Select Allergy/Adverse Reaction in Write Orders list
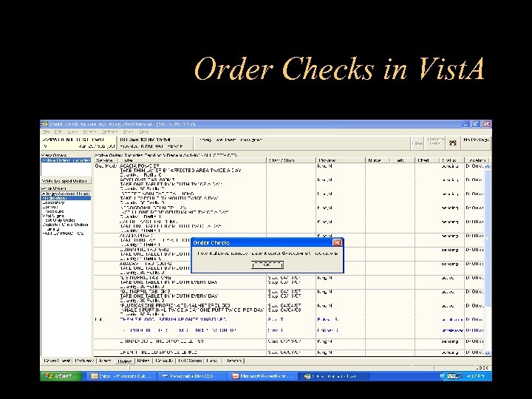Viewport: 532px width, 399px height. click(66, 194)
